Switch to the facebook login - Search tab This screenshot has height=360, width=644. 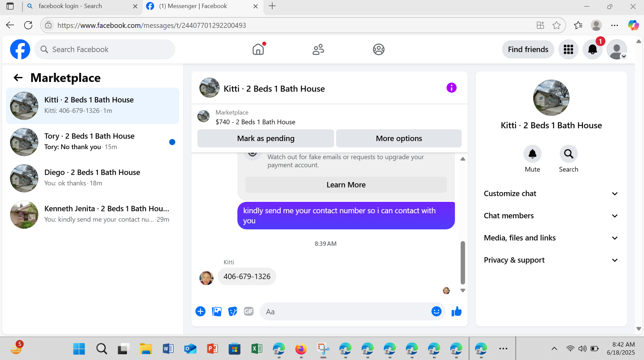82,6
